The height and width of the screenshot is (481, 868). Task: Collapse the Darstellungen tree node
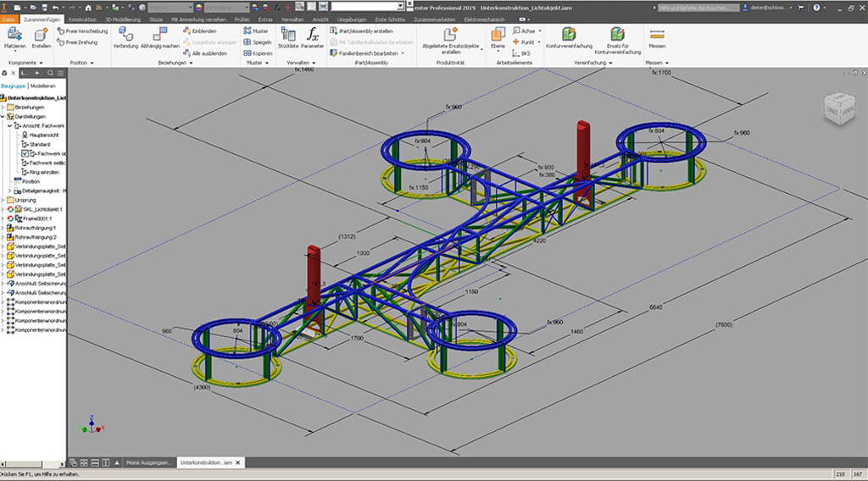tap(4, 117)
